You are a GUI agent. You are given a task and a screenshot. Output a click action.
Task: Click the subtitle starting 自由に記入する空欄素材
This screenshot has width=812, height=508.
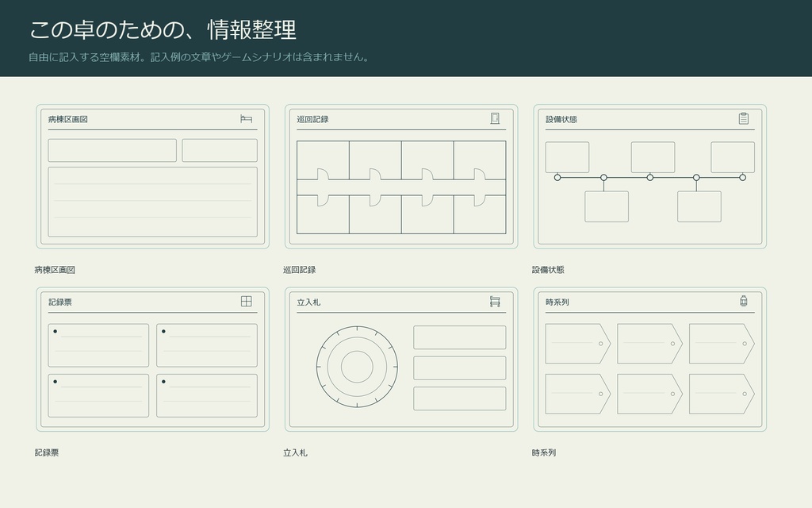point(200,57)
